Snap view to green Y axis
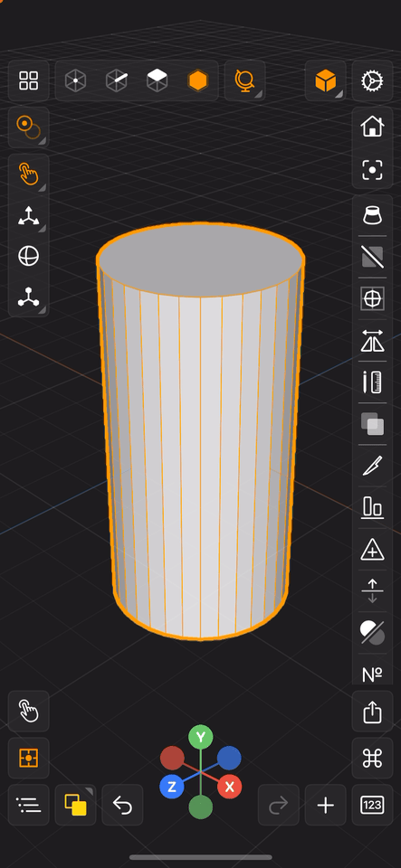The height and width of the screenshot is (868, 401). coord(201,738)
